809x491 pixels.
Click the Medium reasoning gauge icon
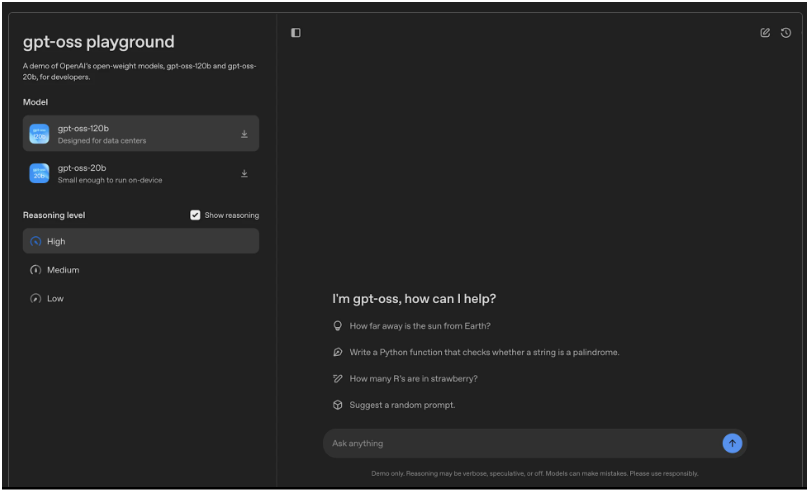36,270
